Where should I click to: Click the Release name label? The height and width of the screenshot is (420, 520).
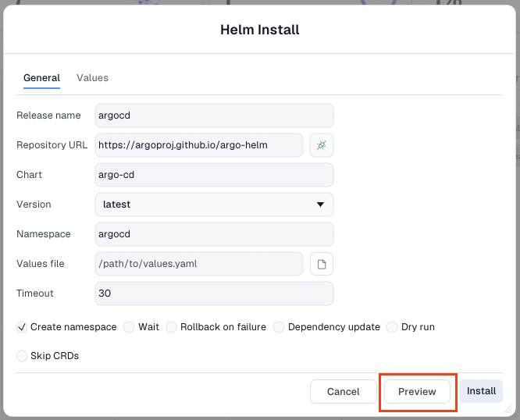click(48, 116)
